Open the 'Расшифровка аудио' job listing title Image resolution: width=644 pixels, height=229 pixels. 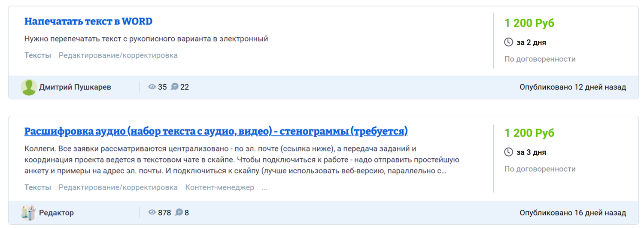point(216,131)
